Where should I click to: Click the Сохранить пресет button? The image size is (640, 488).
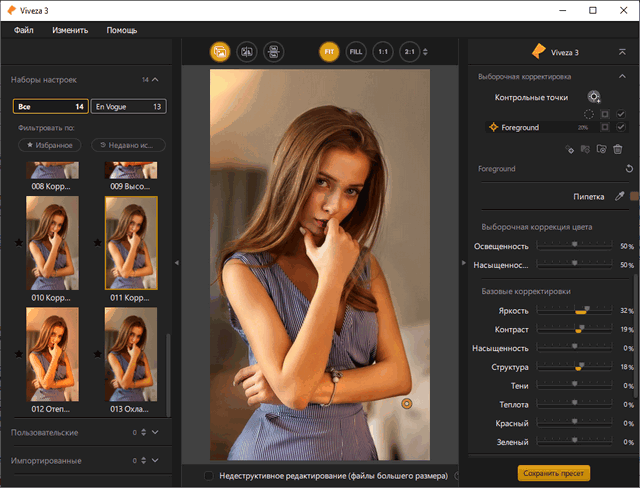pyautogui.click(x=553, y=472)
